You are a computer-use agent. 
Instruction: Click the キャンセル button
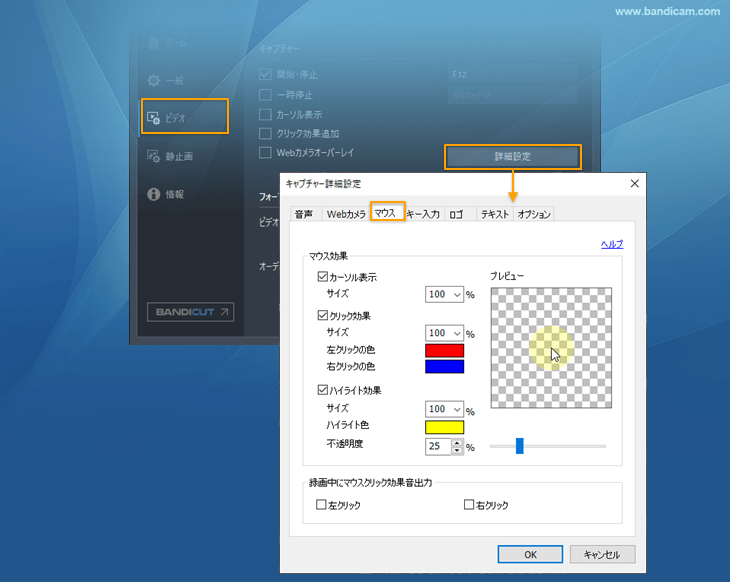click(x=602, y=555)
